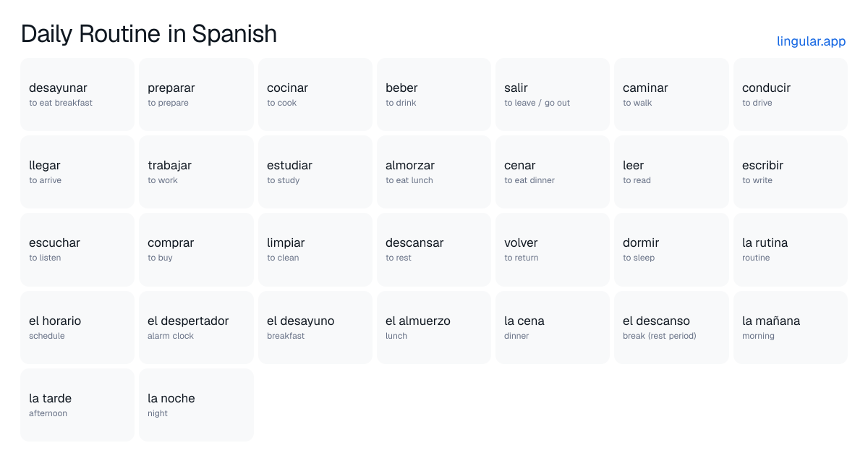Click the 'la noche' night card
Viewport: 868px width, 456px height.
point(196,405)
